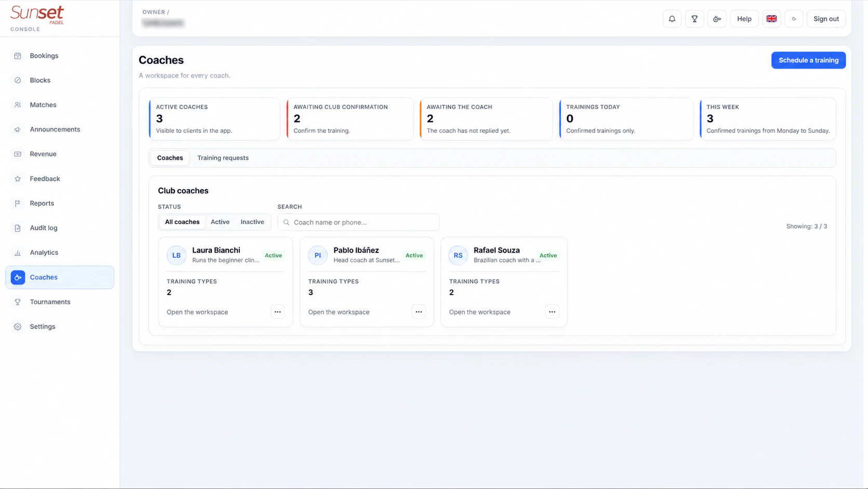Open the notifications bell icon
The width and height of the screenshot is (868, 489).
672,19
